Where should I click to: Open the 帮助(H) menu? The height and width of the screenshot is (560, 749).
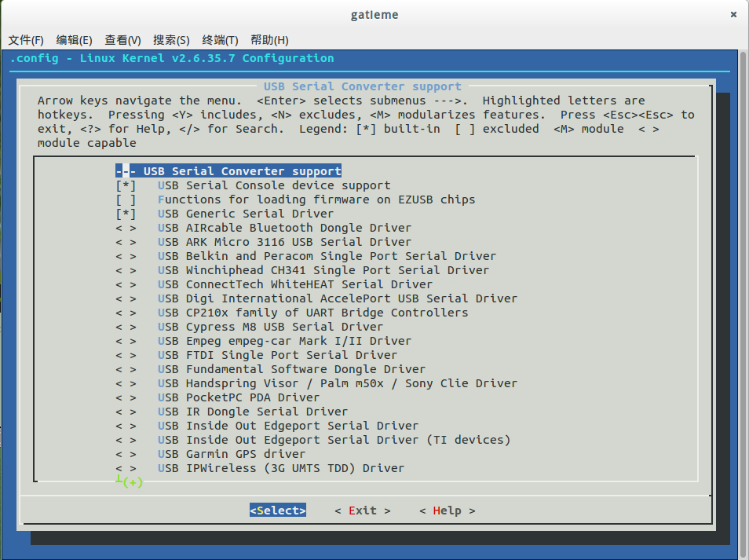point(269,40)
